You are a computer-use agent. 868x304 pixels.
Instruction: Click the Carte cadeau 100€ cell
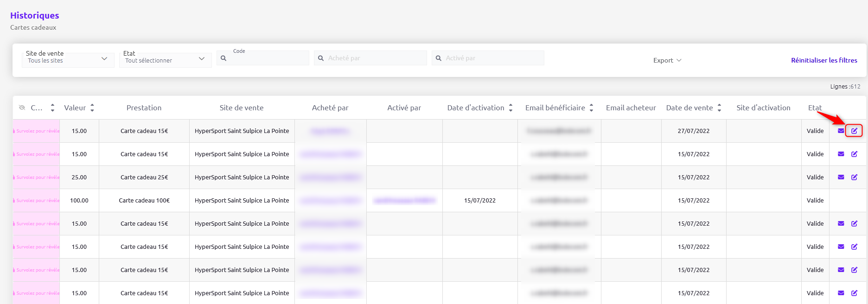pyautogui.click(x=144, y=201)
